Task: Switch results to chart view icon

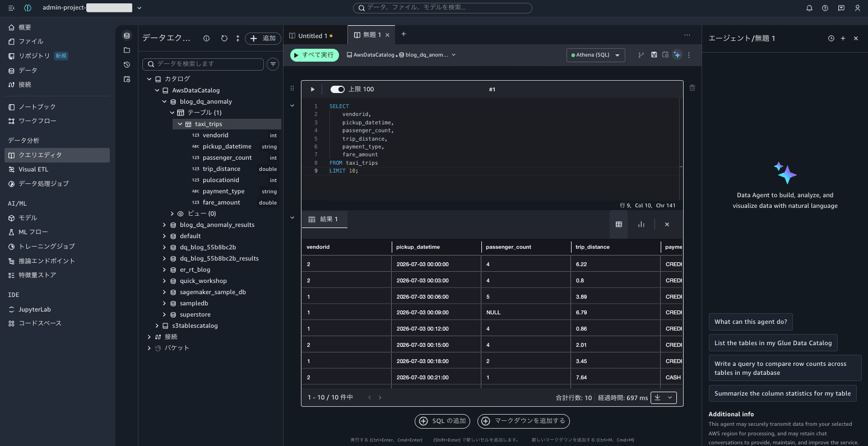Action: pos(641,224)
